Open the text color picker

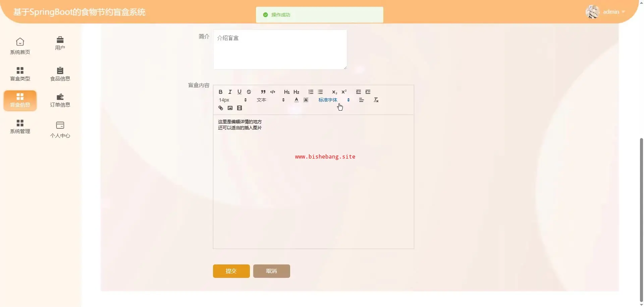coord(296,100)
